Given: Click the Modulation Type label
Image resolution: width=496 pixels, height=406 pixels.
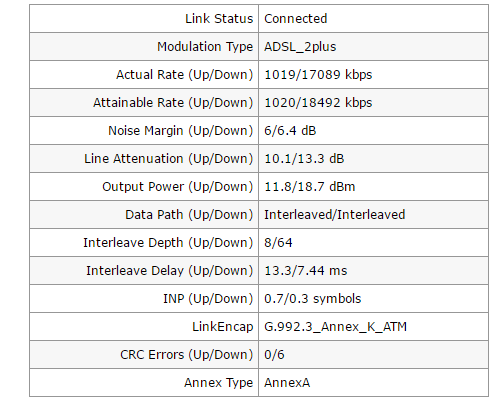Looking at the screenshot, I should pyautogui.click(x=205, y=47).
